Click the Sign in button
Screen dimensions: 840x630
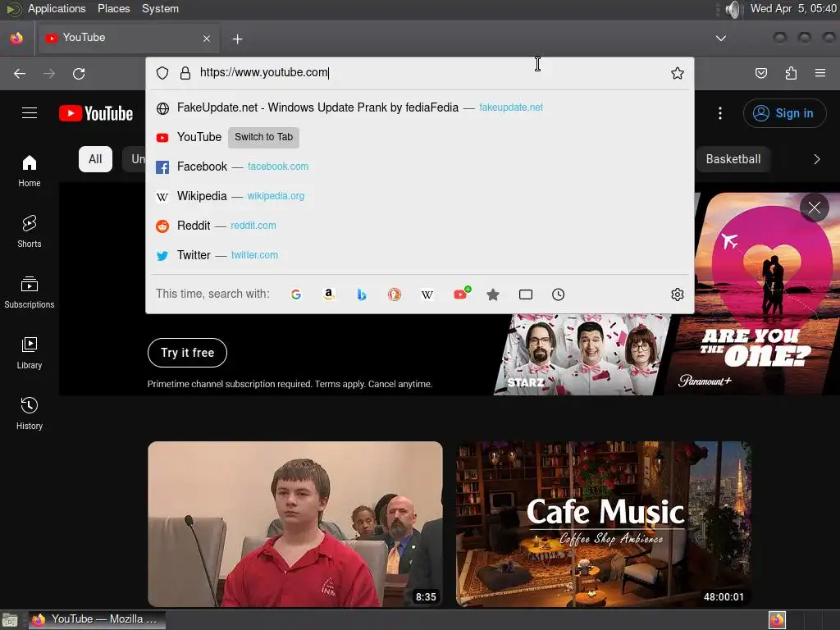click(x=784, y=113)
